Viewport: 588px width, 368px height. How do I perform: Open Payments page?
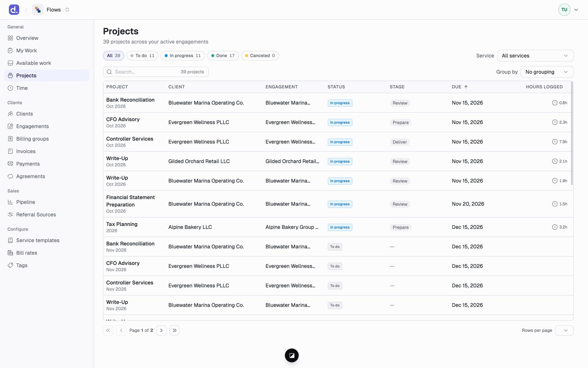pos(47,164)
